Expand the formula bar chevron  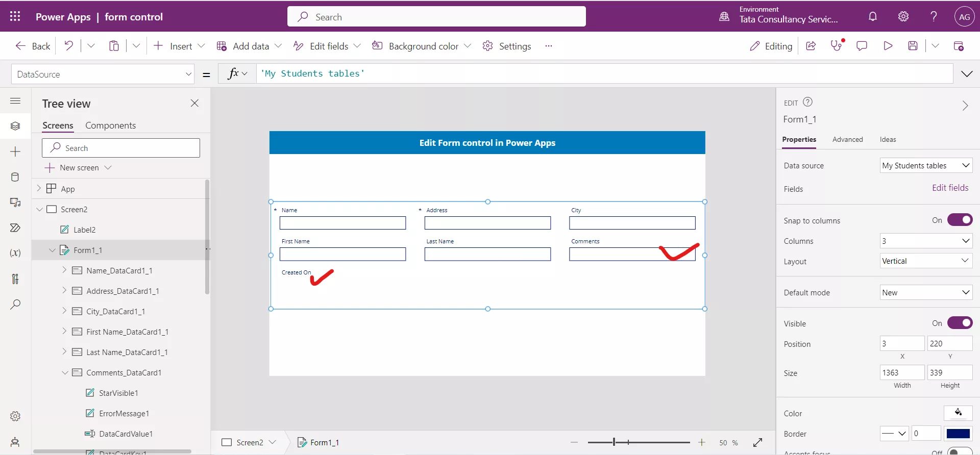coord(967,74)
